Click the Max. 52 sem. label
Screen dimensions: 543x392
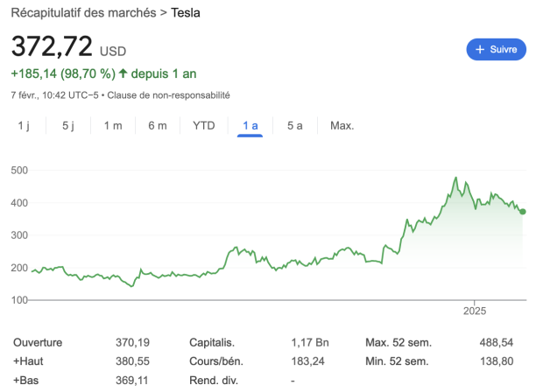tap(398, 343)
